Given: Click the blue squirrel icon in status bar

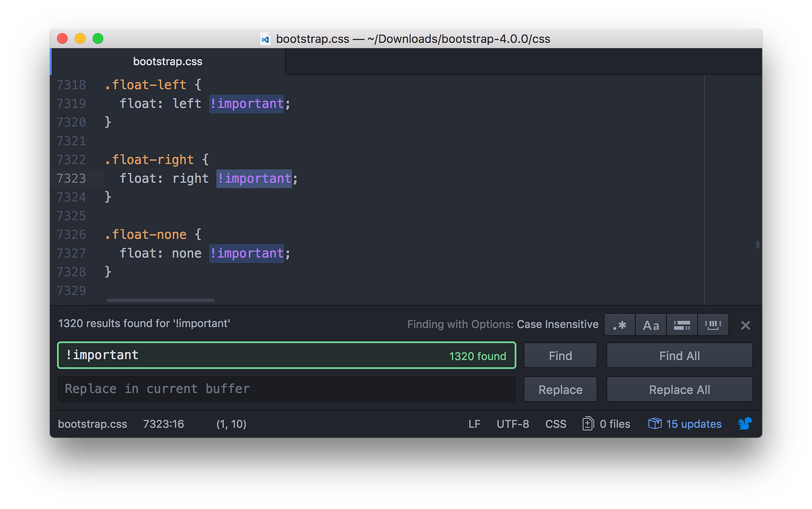Looking at the screenshot, I should click(x=745, y=424).
